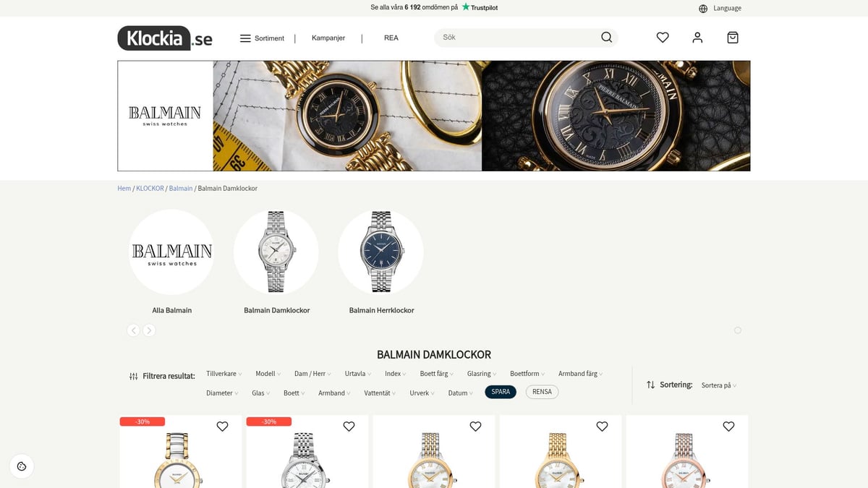Open the Sortera på sorting dropdown
This screenshot has width=868, height=488.
point(719,385)
